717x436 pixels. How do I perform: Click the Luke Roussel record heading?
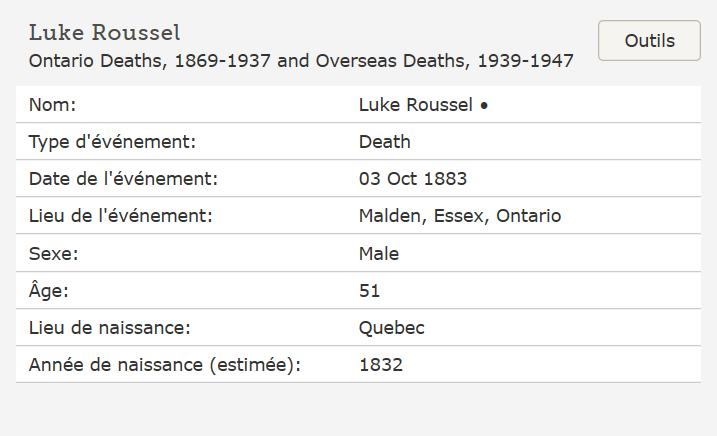click(x=105, y=33)
